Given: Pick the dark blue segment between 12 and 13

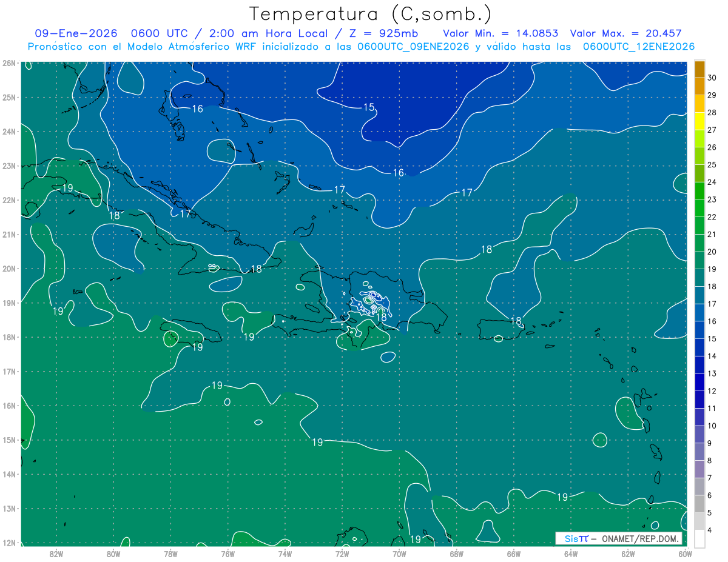Looking at the screenshot, I should (699, 382).
